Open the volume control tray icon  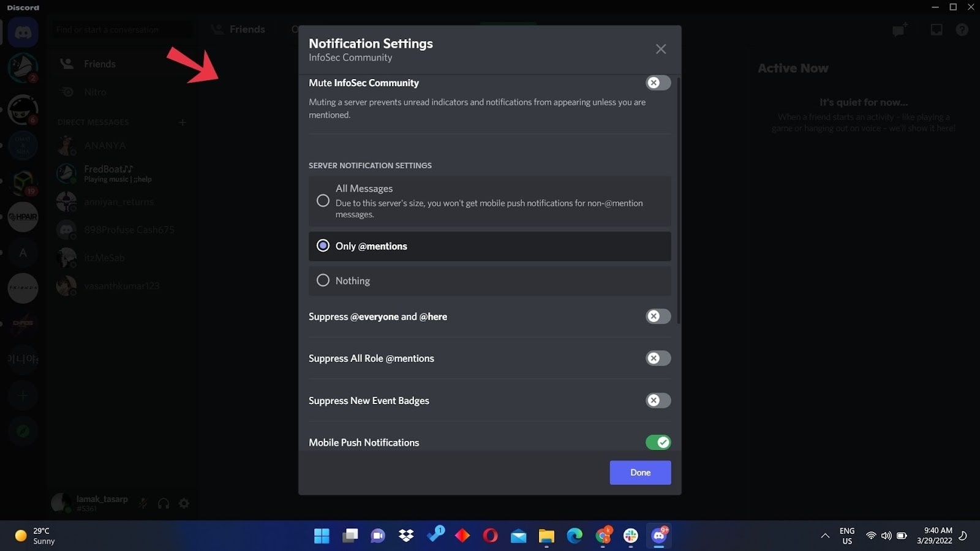(x=886, y=536)
